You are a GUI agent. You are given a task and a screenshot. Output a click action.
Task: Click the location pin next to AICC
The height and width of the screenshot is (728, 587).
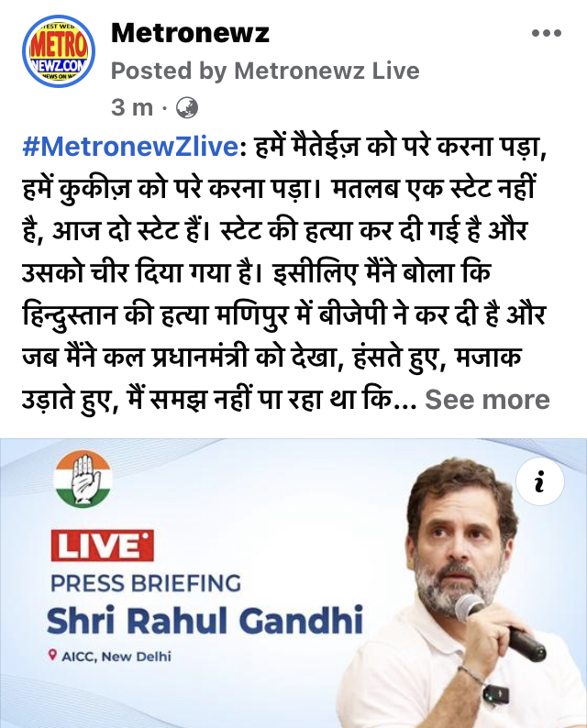click(52, 656)
